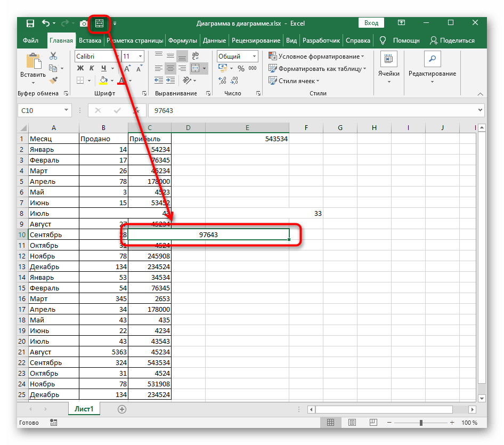Click the zoom slider in status bar
Image resolution: width=504 pixels, height=445 pixels.
[x=420, y=423]
